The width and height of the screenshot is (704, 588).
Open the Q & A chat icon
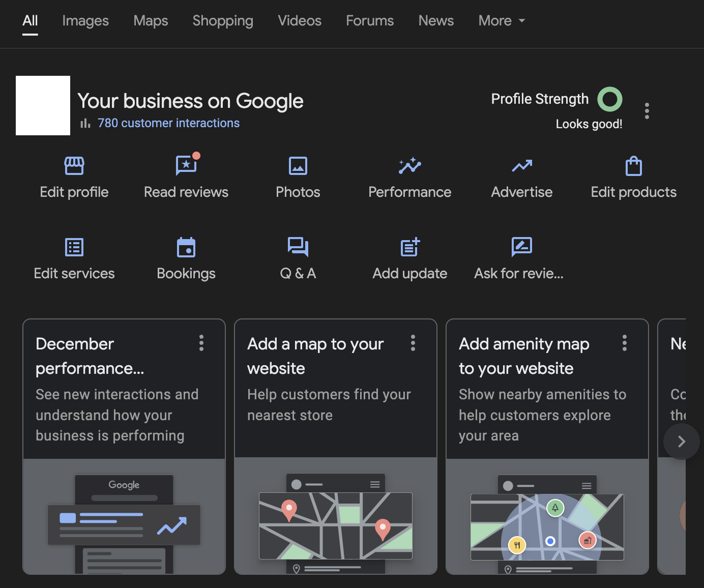pyautogui.click(x=298, y=247)
